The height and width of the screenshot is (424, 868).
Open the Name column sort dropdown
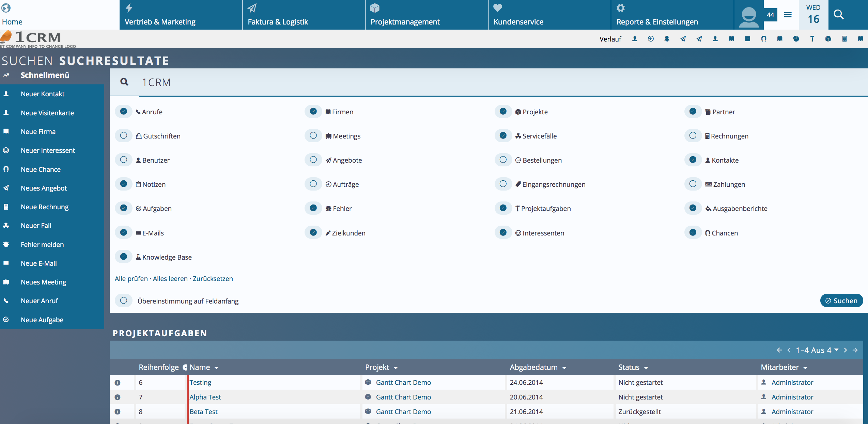coord(216,368)
